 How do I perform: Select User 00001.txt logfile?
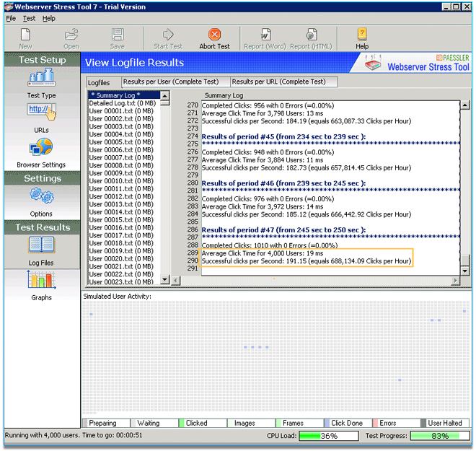pyautogui.click(x=124, y=111)
